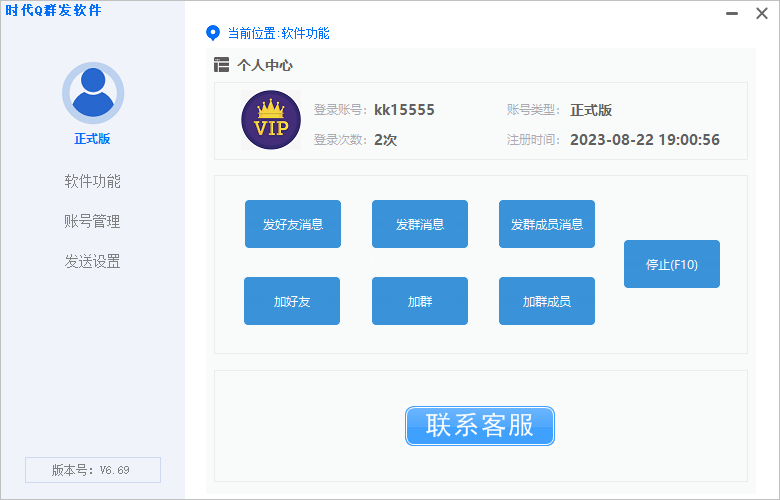
Task: Click the 加群成员 button
Action: click(x=547, y=301)
